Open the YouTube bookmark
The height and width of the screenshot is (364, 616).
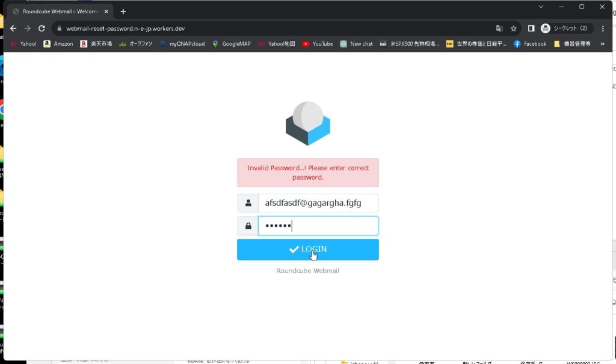317,44
